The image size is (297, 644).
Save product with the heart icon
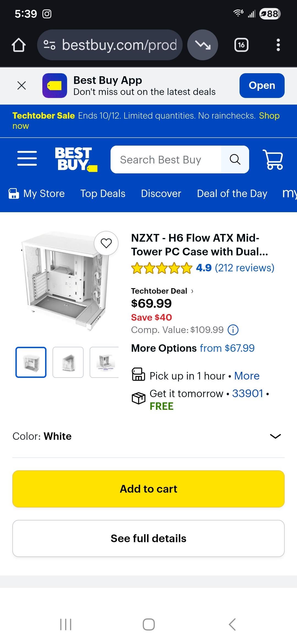pos(106,243)
